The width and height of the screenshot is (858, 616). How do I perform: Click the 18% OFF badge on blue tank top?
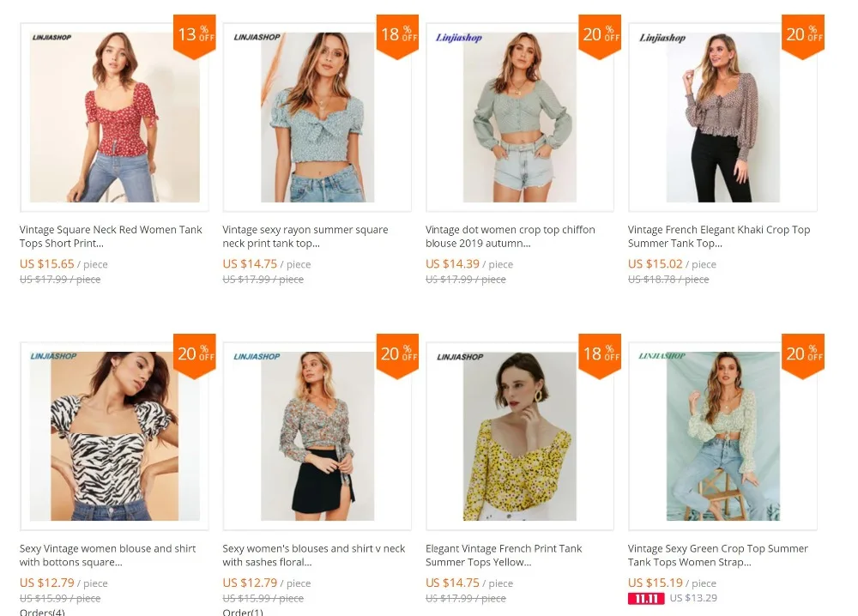point(397,36)
